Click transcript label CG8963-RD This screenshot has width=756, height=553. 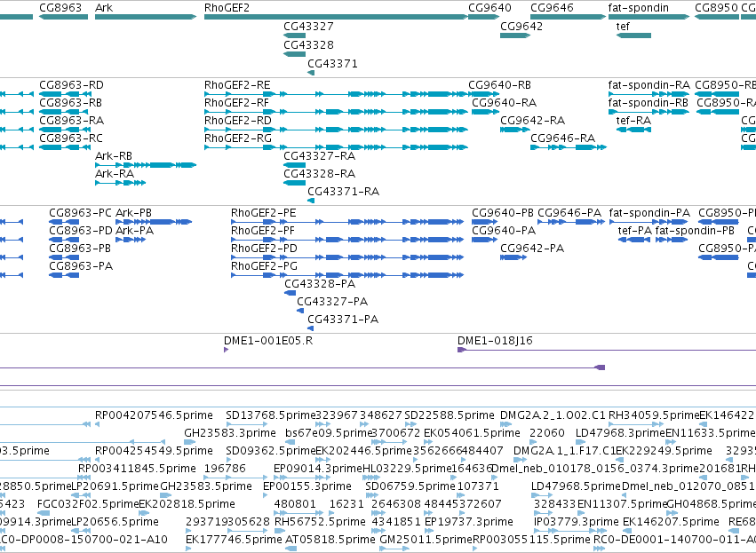click(x=71, y=85)
